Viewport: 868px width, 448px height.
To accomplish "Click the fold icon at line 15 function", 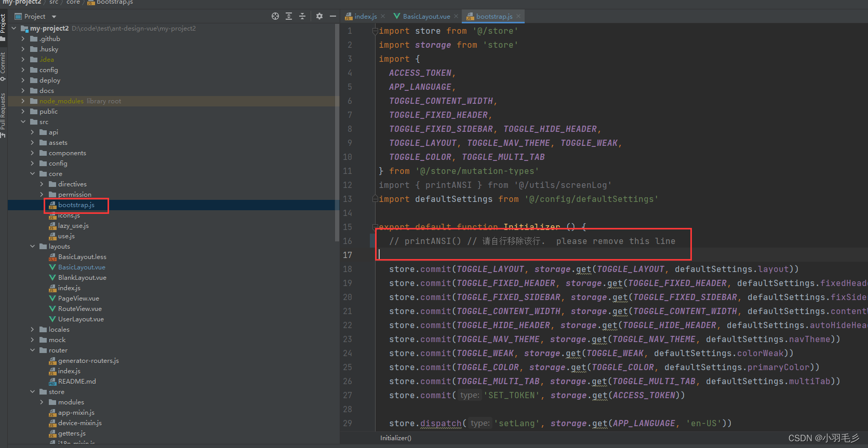I will coord(375,227).
